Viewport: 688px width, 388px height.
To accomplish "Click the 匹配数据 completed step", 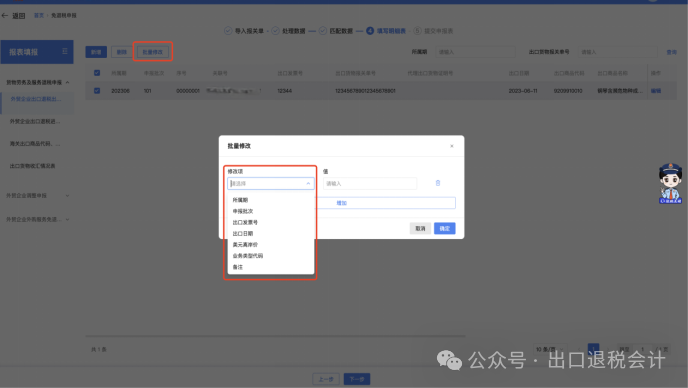I will [x=336, y=31].
